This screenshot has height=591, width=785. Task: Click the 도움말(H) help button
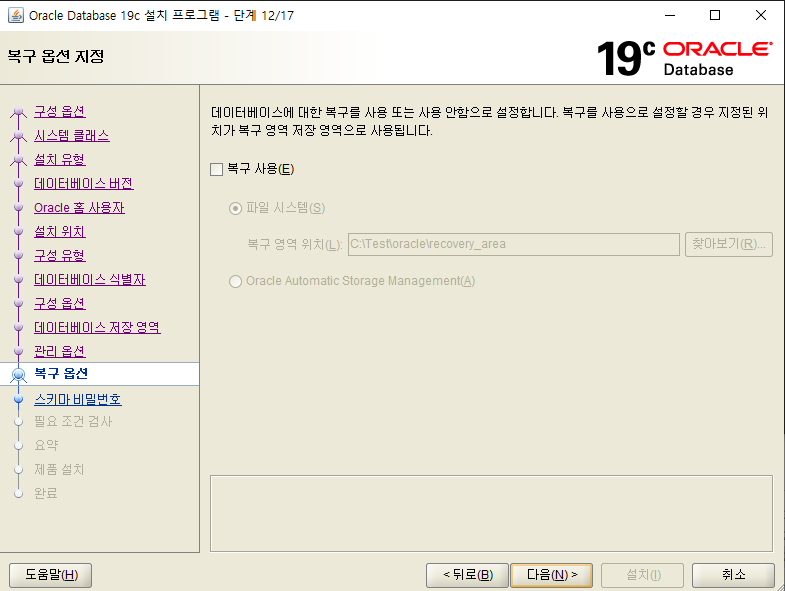point(51,574)
